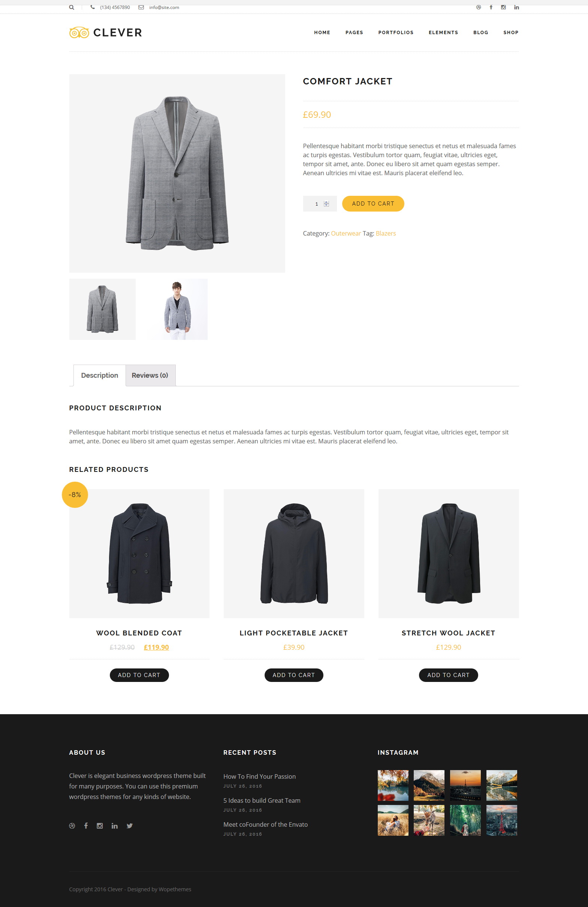
Task: Open the search icon in top bar
Action: 72,7
